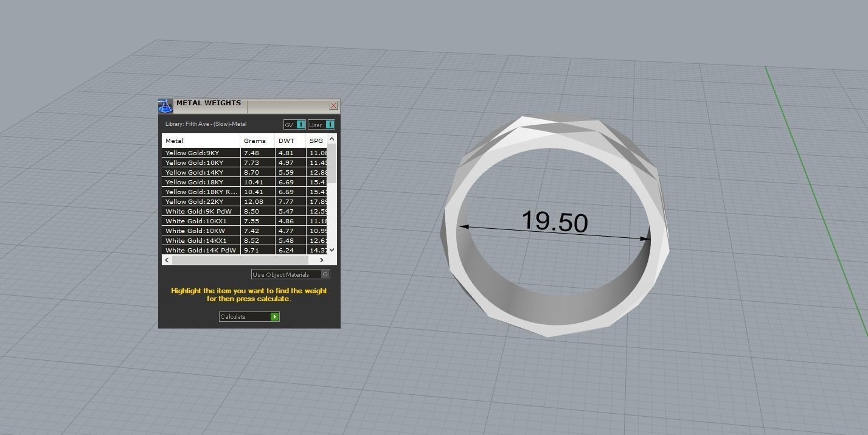
Task: Click the 8.50 grams cell
Action: [257, 211]
